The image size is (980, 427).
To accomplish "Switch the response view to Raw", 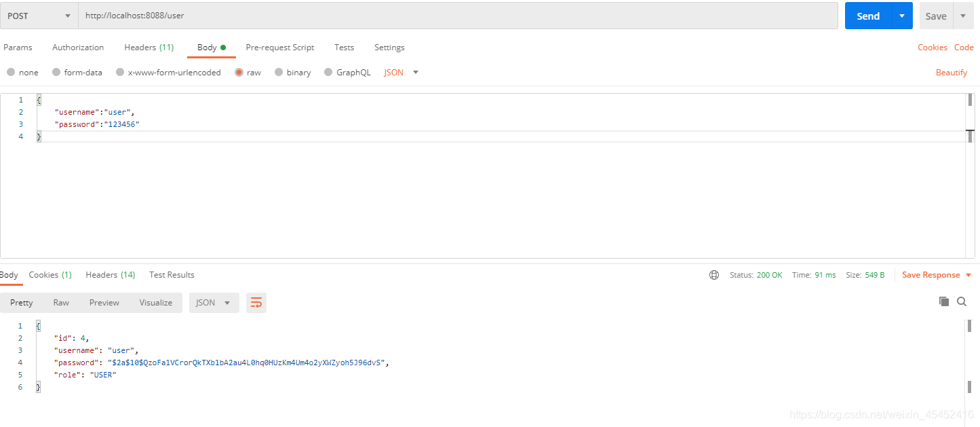I will pos(61,303).
